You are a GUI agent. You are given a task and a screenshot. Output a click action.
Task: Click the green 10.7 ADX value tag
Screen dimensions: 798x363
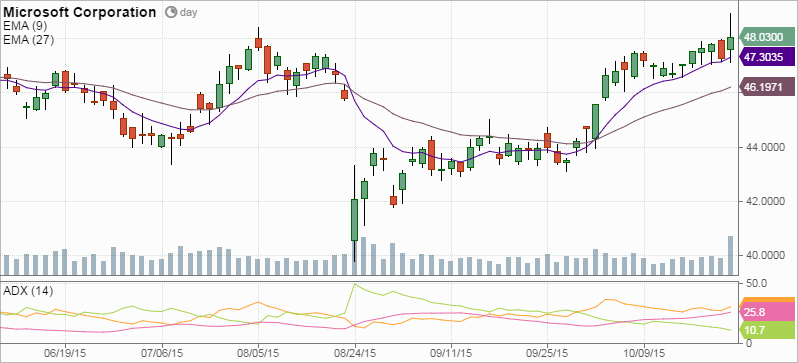click(x=766, y=330)
